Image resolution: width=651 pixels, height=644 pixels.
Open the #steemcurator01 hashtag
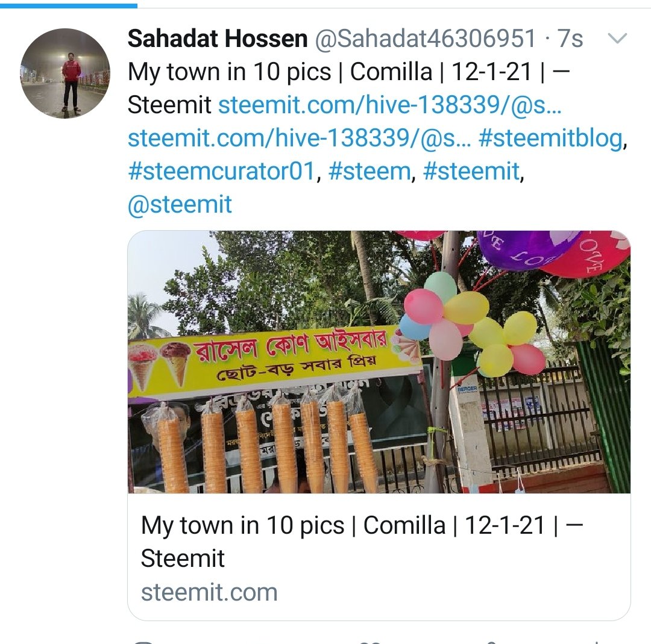click(x=221, y=171)
